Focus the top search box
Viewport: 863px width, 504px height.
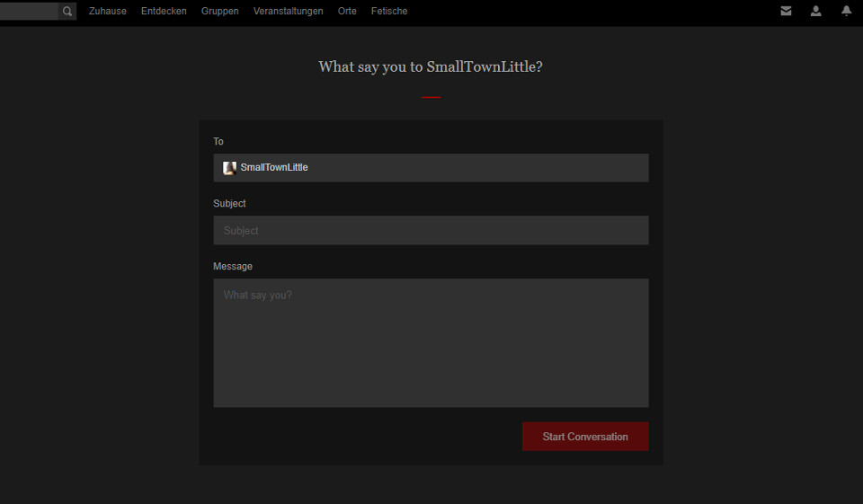(29, 11)
